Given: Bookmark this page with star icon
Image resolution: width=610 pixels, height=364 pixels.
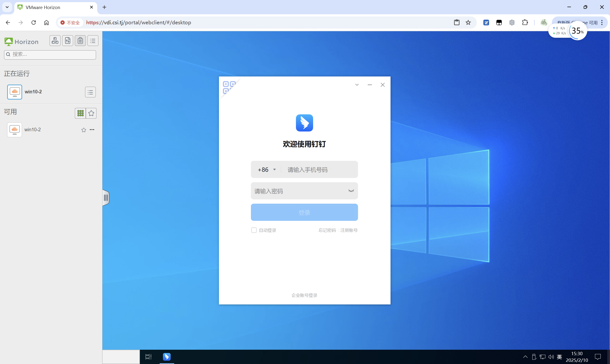Looking at the screenshot, I should coord(468,23).
